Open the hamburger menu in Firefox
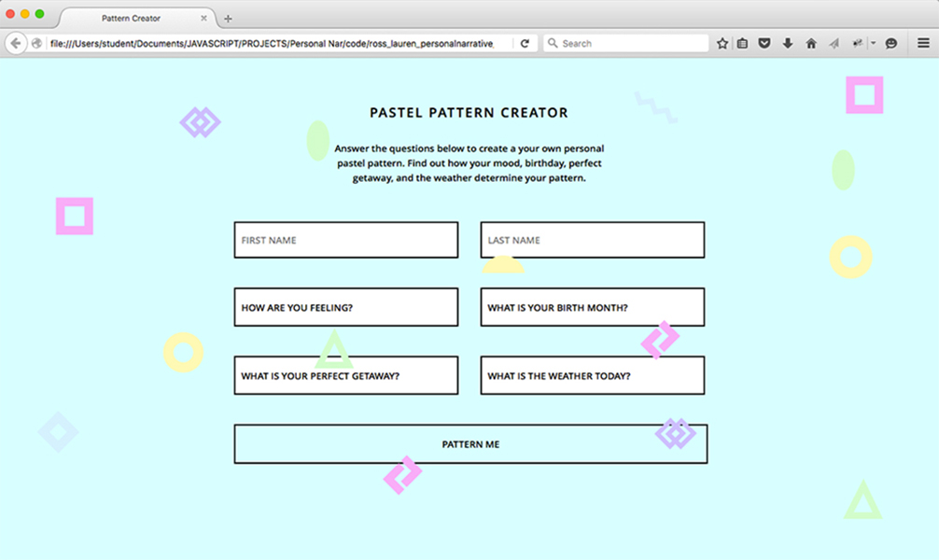This screenshot has width=939, height=560. tap(922, 43)
